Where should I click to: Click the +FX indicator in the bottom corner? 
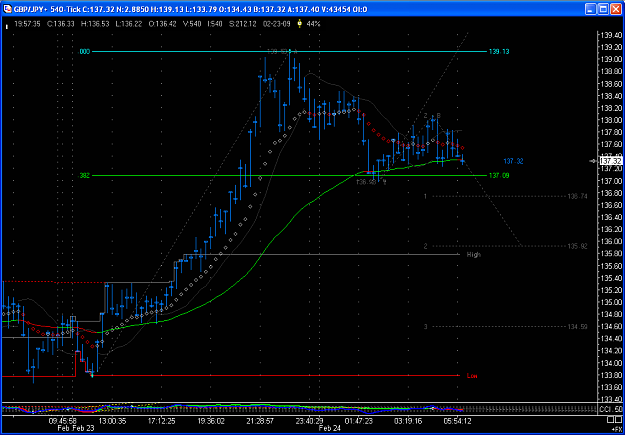click(618, 429)
